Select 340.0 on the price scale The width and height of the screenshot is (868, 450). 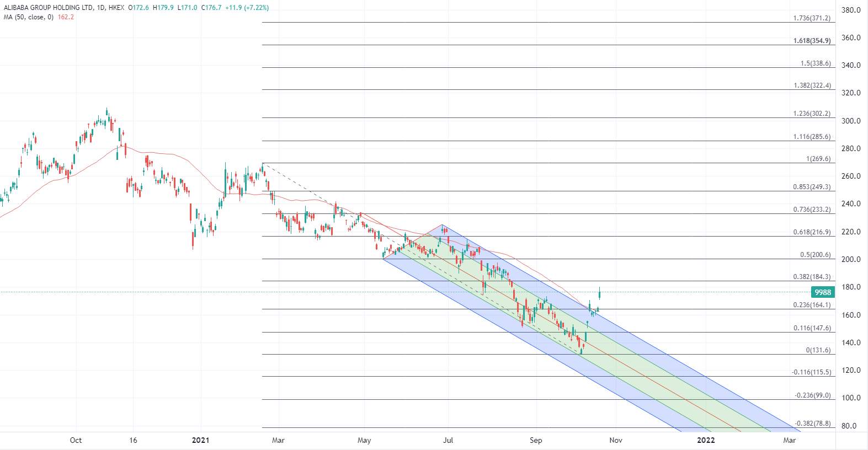pos(850,65)
